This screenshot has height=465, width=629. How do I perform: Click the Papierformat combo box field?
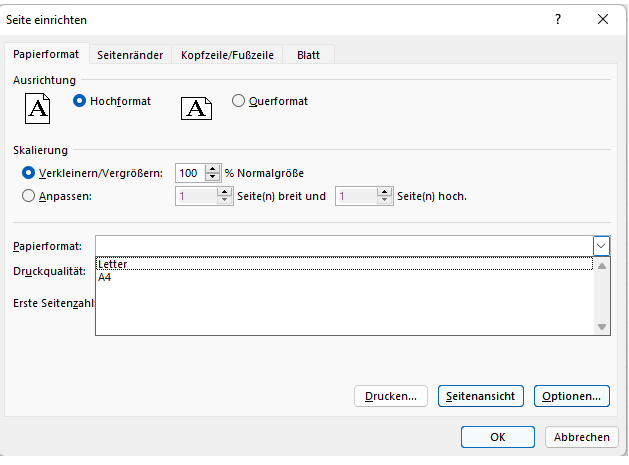pyautogui.click(x=344, y=246)
